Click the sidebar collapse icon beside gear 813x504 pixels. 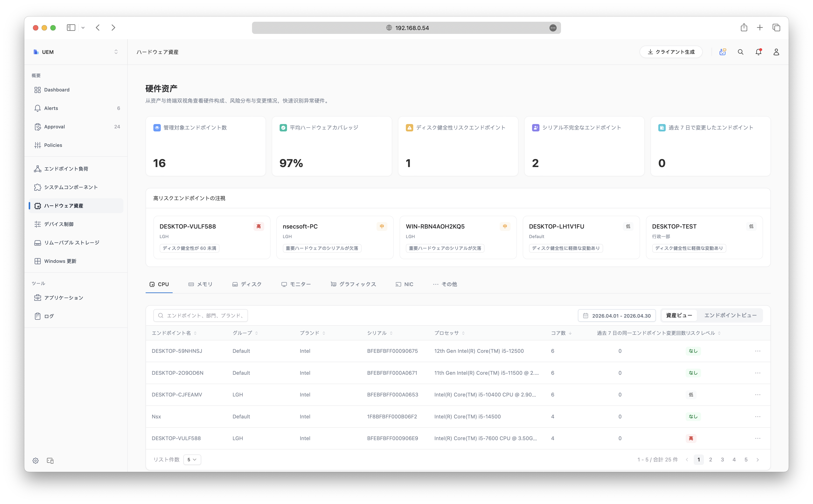click(x=50, y=460)
